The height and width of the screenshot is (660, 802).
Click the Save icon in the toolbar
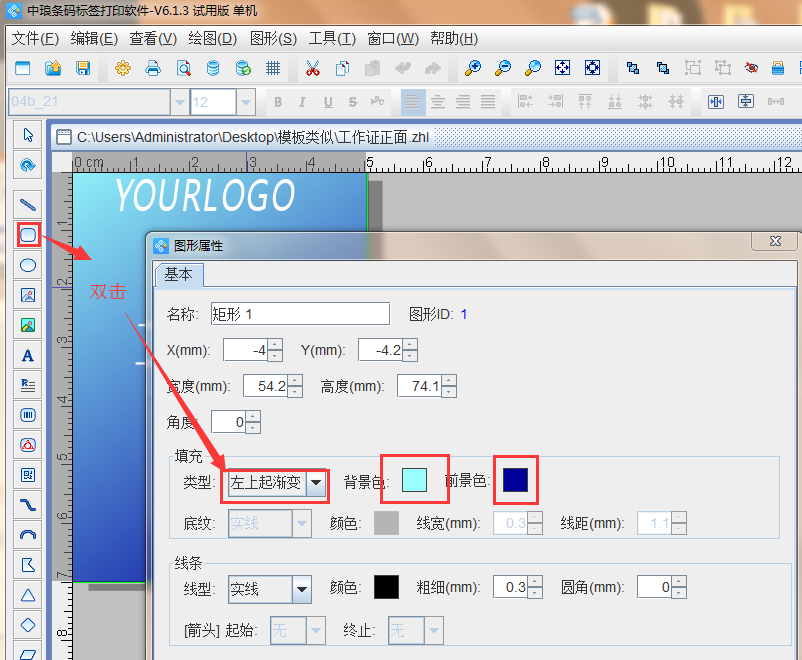click(x=84, y=68)
